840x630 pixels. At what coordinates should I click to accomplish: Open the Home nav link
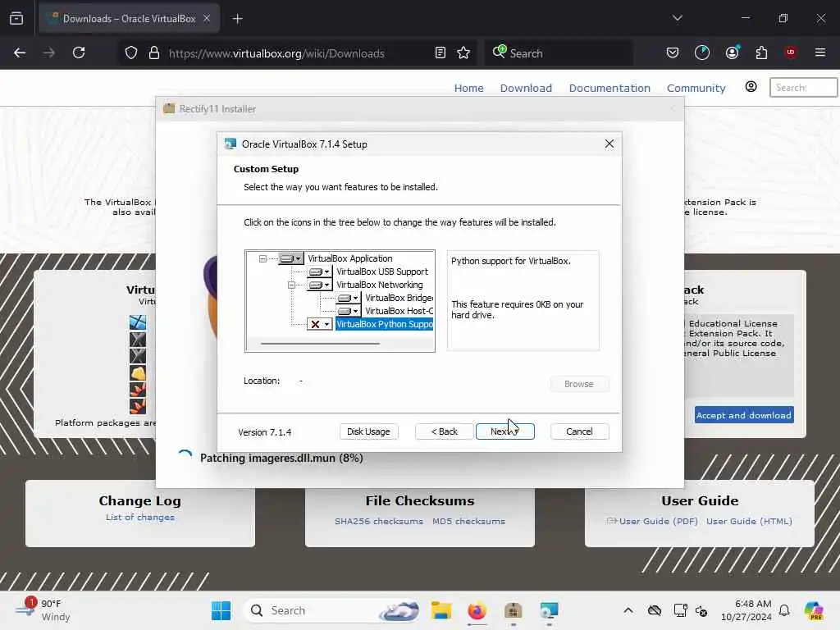click(x=468, y=88)
